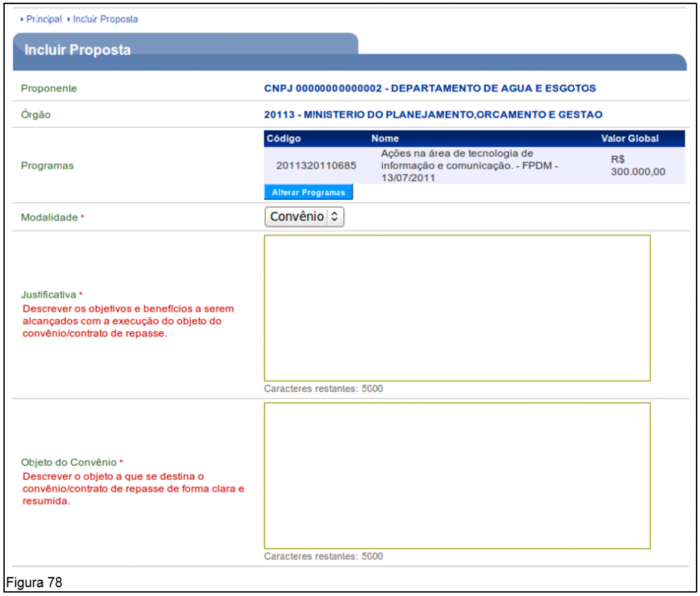Open the Modalidade Convênio dropdown
This screenshot has height=596, width=700.
(x=304, y=217)
